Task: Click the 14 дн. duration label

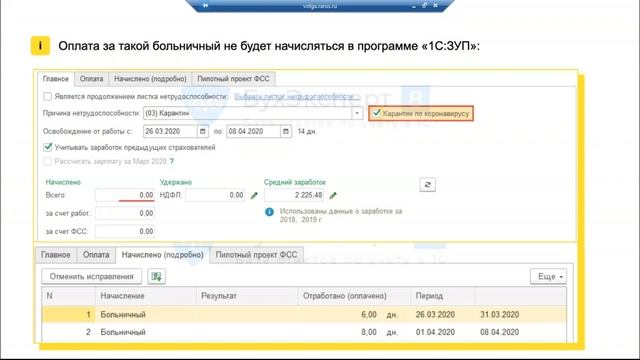Action: (x=307, y=131)
